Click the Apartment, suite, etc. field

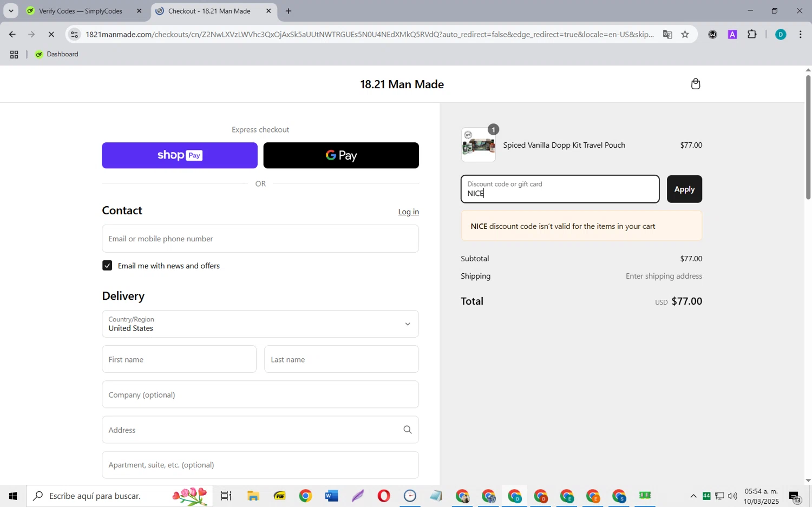coord(260,465)
